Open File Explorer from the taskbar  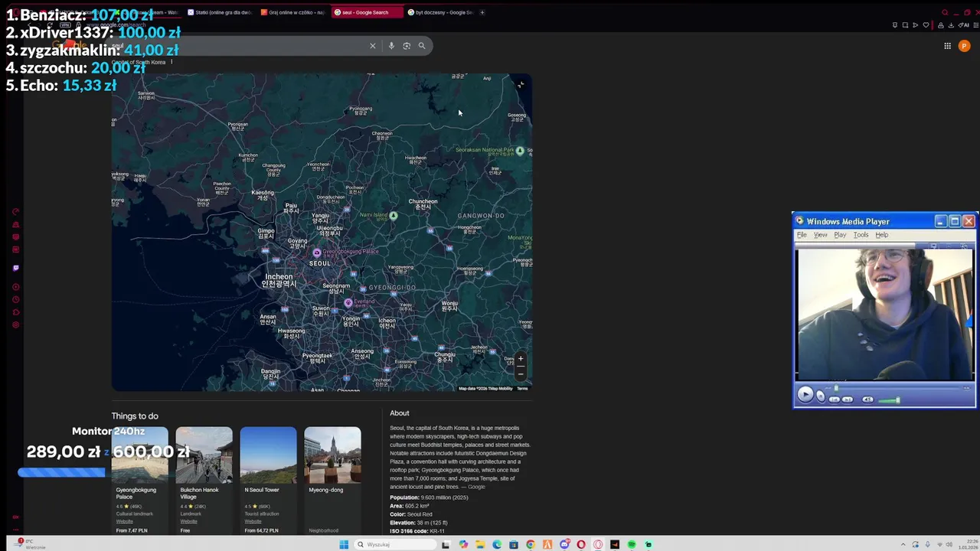coord(480,545)
